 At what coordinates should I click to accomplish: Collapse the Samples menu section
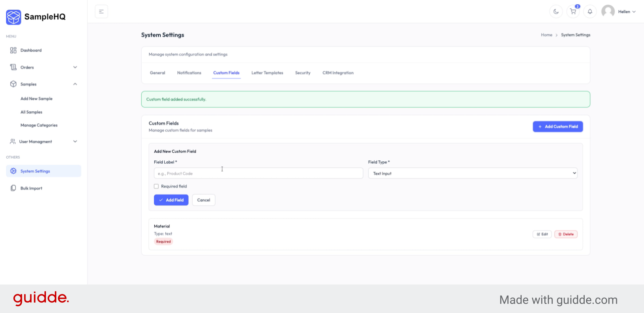point(75,84)
